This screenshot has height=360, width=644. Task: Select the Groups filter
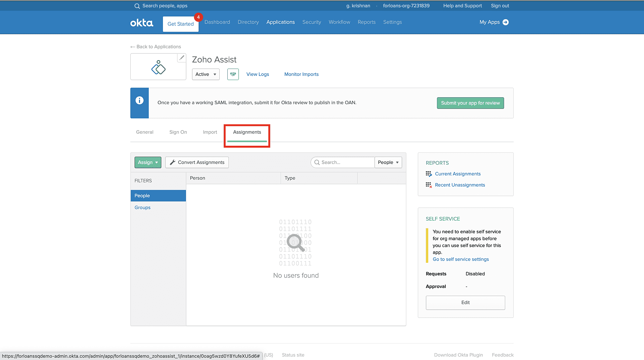tap(142, 208)
